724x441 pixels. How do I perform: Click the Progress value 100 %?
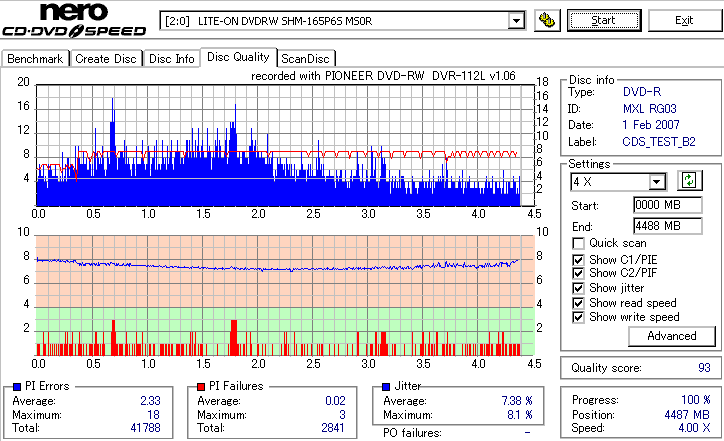(696, 400)
